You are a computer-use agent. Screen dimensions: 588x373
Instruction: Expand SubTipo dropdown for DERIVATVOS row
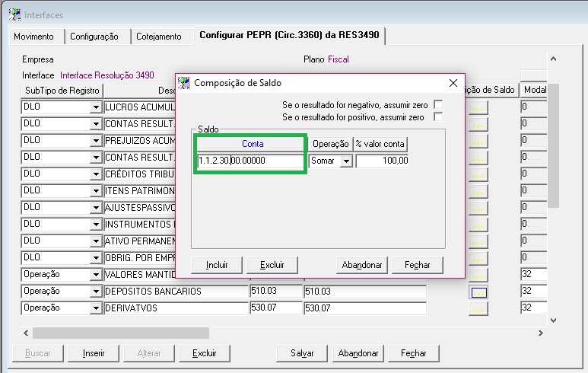click(96, 308)
